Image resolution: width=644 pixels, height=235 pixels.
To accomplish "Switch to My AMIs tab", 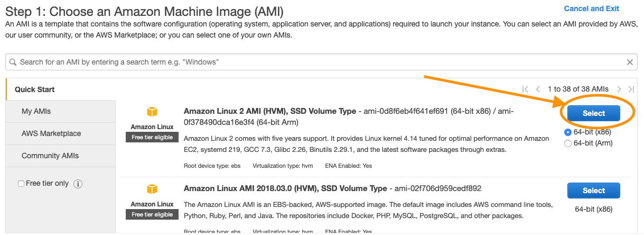I will click(60, 112).
